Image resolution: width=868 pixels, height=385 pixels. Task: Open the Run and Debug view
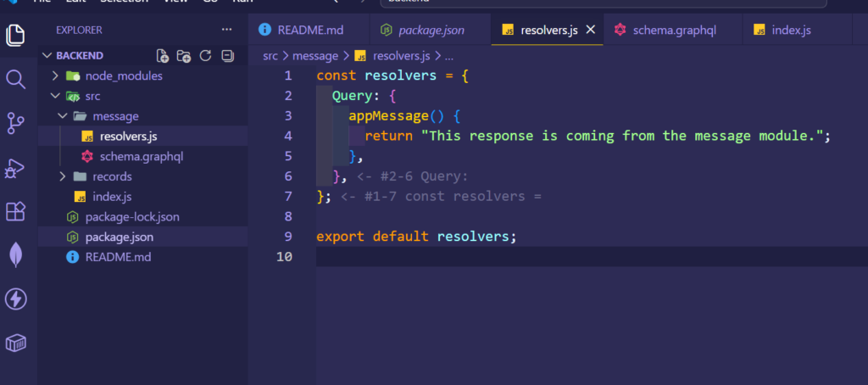pos(15,168)
